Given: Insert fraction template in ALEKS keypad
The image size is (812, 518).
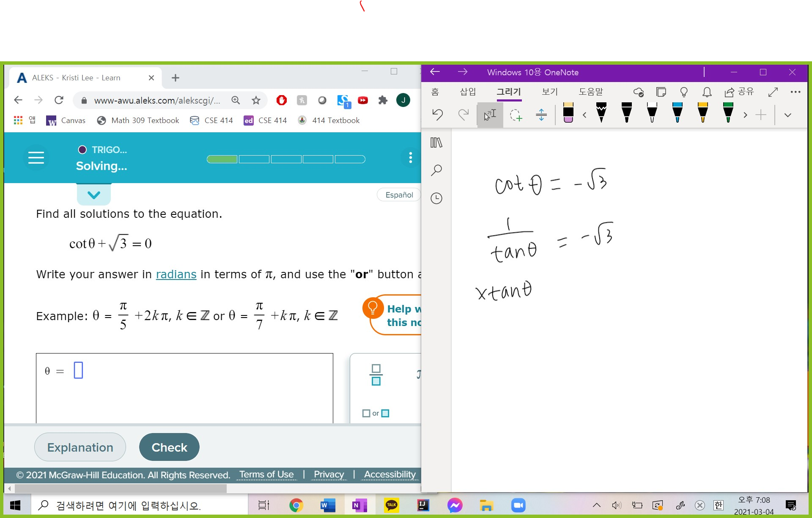Looking at the screenshot, I should pyautogui.click(x=376, y=375).
